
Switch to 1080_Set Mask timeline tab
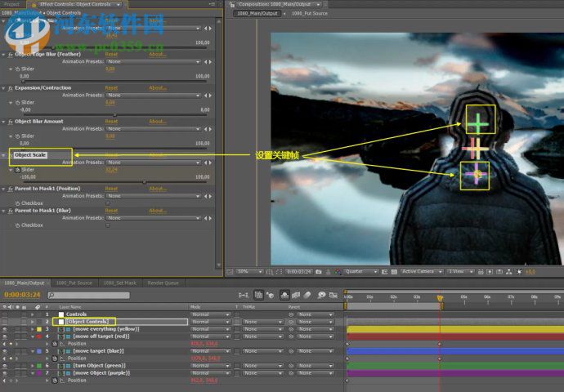pos(120,283)
